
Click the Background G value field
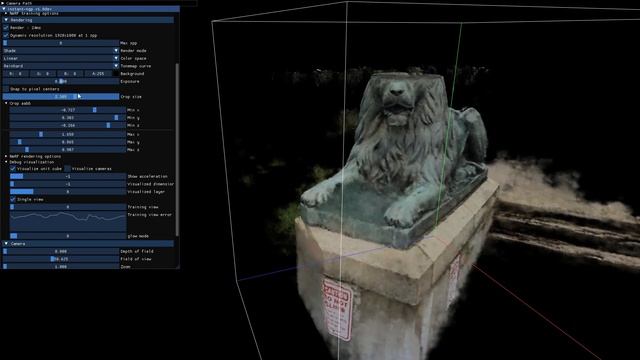[43, 73]
